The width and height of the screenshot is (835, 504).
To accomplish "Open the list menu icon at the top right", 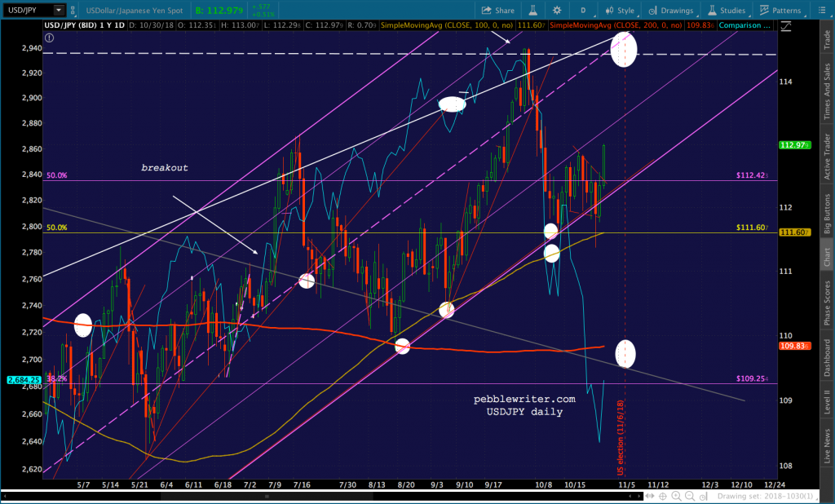I will click(x=822, y=10).
